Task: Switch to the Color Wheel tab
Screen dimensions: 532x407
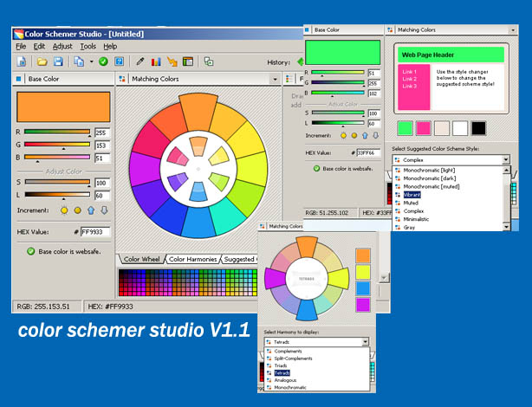Action: 141,259
